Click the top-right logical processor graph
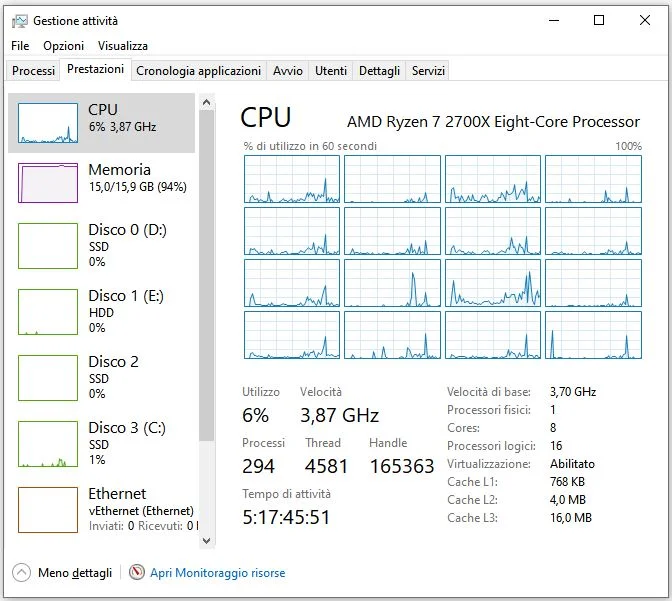 594,179
